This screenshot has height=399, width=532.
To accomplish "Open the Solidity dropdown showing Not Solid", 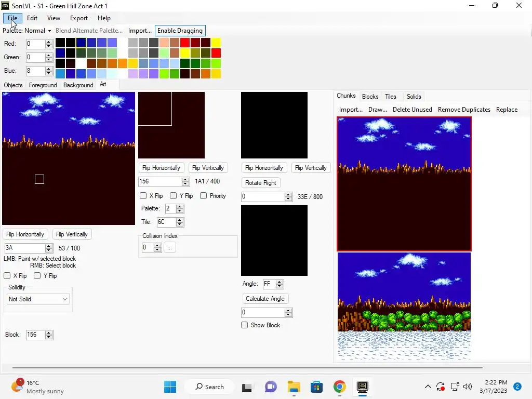I will tap(38, 299).
